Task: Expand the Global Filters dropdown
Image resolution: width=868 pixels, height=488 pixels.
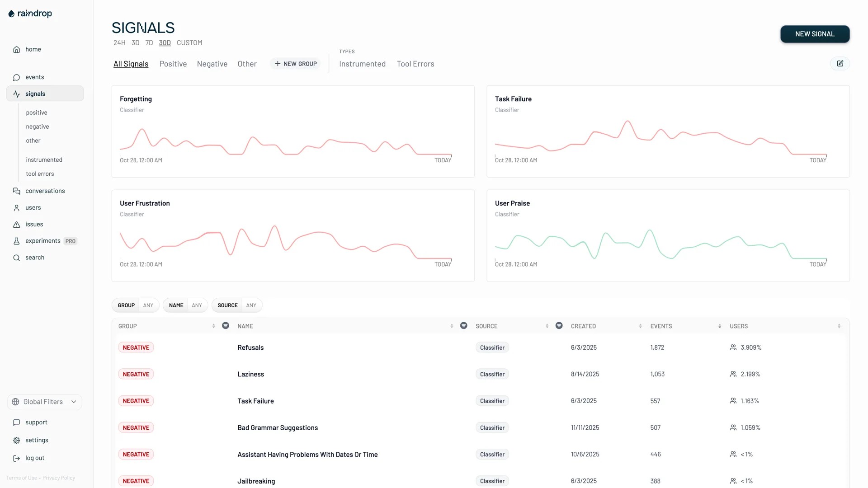Action: 45,402
